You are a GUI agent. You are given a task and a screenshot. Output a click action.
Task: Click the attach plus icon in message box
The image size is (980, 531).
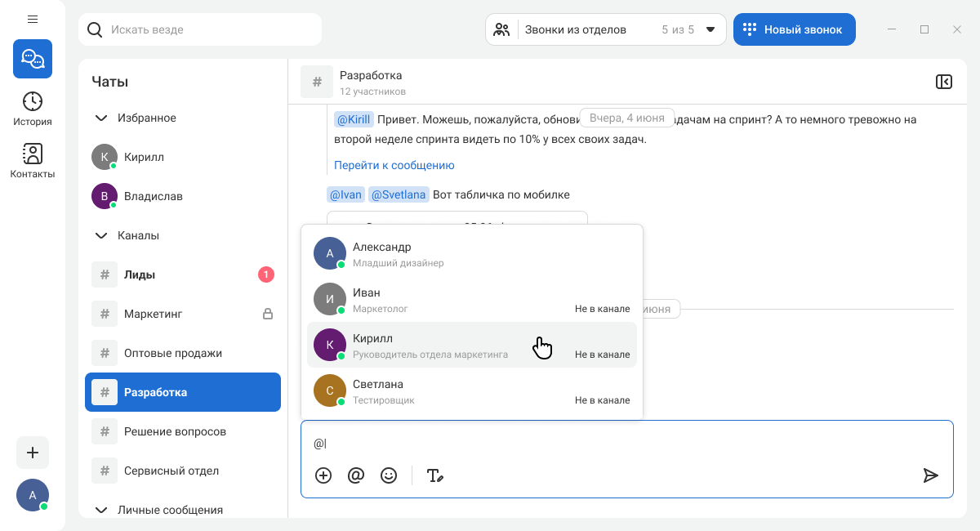click(323, 475)
